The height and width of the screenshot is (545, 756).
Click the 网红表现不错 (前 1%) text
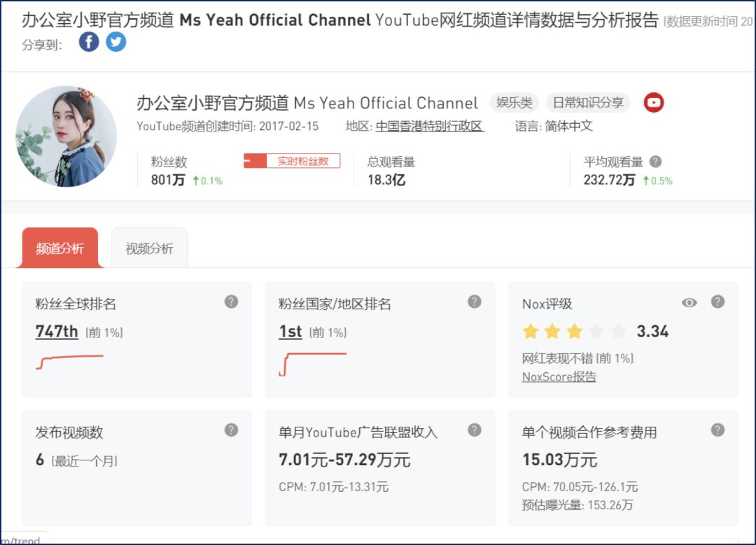pos(577,358)
